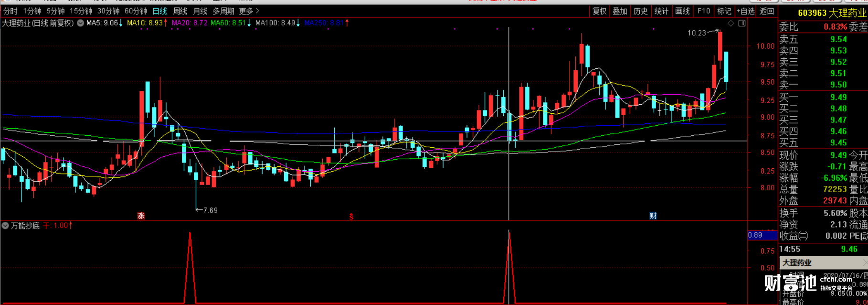Screen dimensions: 868x305
Task: Click the MA60: 8.51 indicator label
Action: pyautogui.click(x=231, y=23)
